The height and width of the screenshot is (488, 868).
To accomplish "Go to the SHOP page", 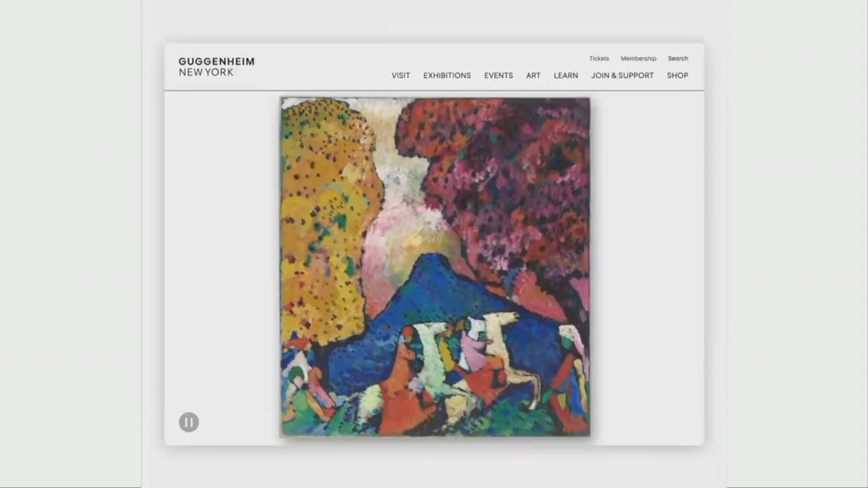I will (x=677, y=75).
